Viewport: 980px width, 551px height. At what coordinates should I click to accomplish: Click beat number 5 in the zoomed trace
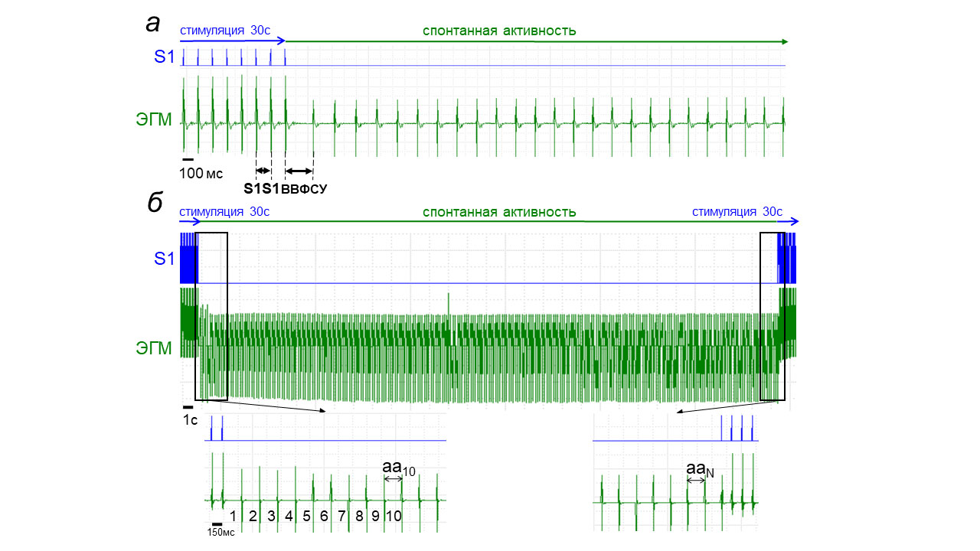click(x=306, y=515)
